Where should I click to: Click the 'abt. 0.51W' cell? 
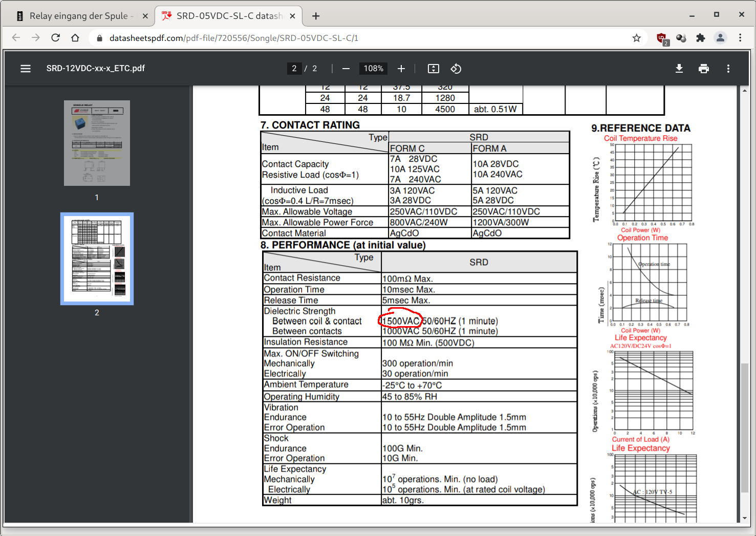(495, 109)
